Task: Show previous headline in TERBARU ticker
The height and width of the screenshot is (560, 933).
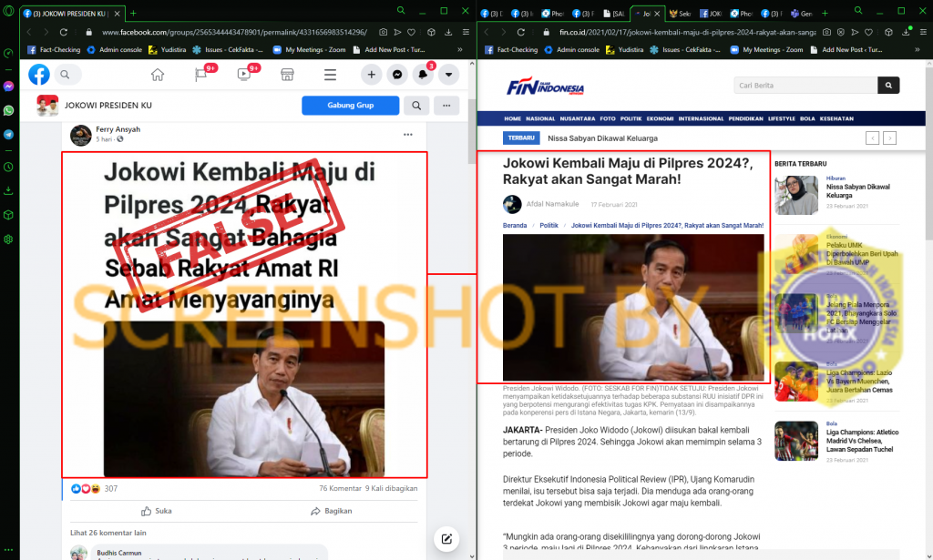Action: 872,138
